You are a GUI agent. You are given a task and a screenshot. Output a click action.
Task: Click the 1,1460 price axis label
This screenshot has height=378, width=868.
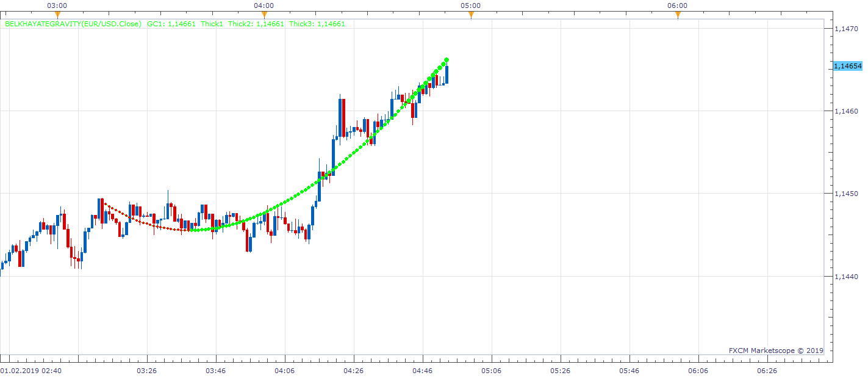click(846, 111)
